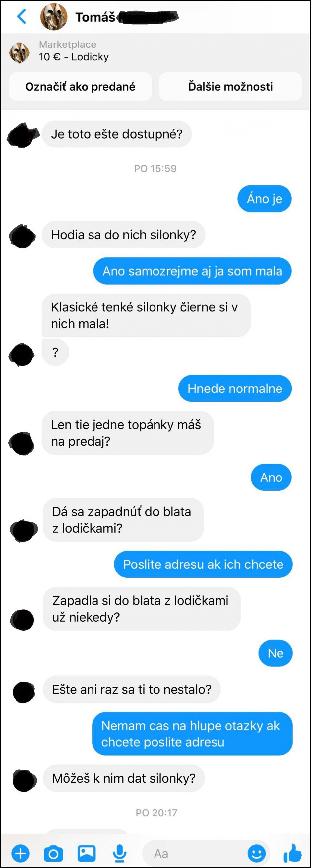Select the 'Áno je' reply bubble

(x=265, y=199)
